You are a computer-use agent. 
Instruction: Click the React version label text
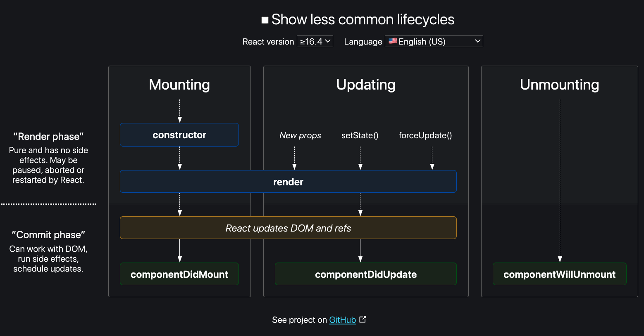(268, 42)
